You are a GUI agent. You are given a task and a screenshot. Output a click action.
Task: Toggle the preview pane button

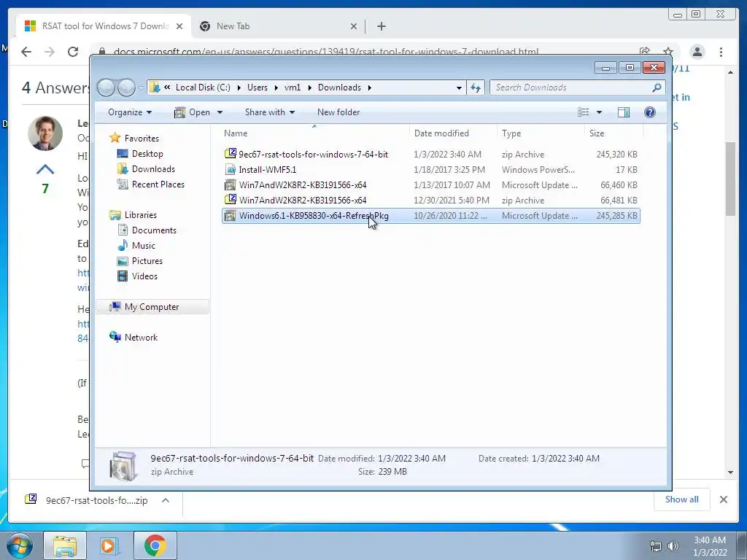click(623, 112)
